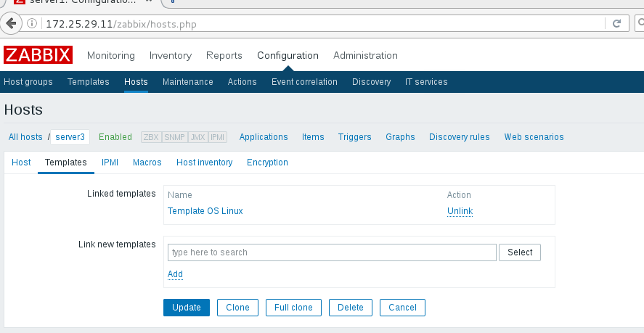The image size is (644, 333).
Task: Open Web scenarios for server3
Action: click(x=534, y=137)
